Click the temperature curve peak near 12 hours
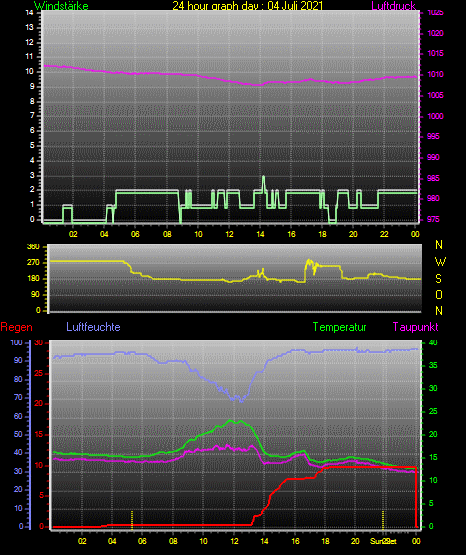 coord(230,420)
